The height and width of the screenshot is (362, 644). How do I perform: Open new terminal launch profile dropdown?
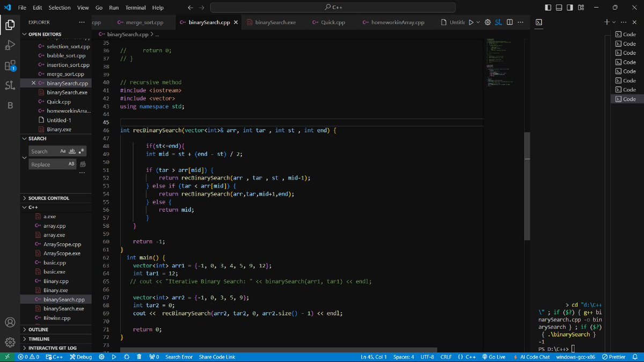click(614, 23)
